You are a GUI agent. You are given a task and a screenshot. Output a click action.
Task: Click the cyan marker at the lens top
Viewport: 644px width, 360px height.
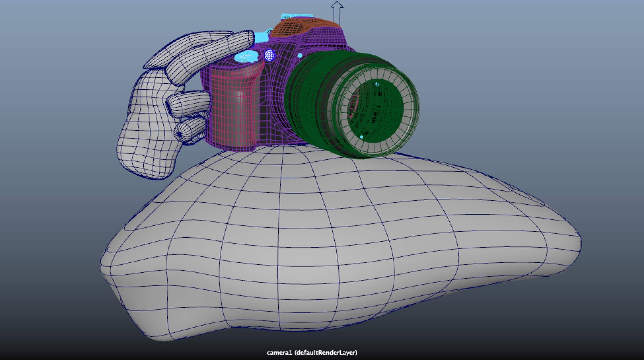[x=377, y=84]
